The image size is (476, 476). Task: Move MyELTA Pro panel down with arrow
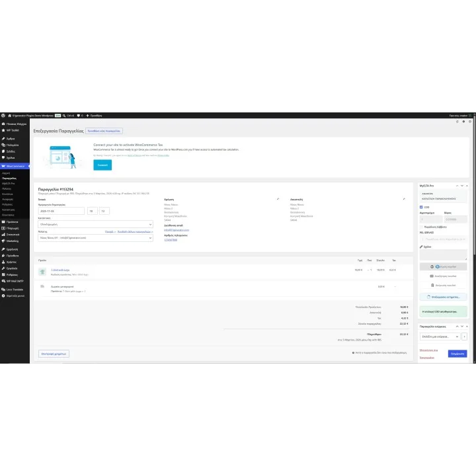pos(462,186)
